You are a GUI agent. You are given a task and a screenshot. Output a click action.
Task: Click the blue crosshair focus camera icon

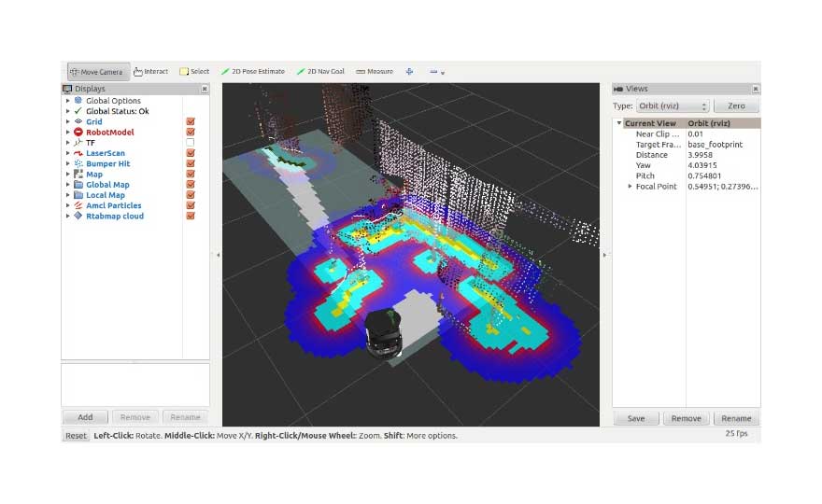(x=409, y=72)
